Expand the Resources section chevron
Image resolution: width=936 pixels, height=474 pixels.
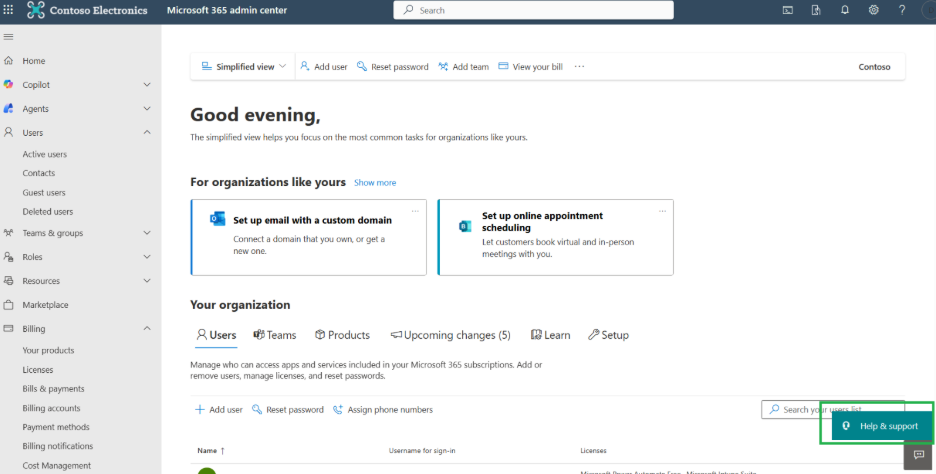click(x=147, y=281)
